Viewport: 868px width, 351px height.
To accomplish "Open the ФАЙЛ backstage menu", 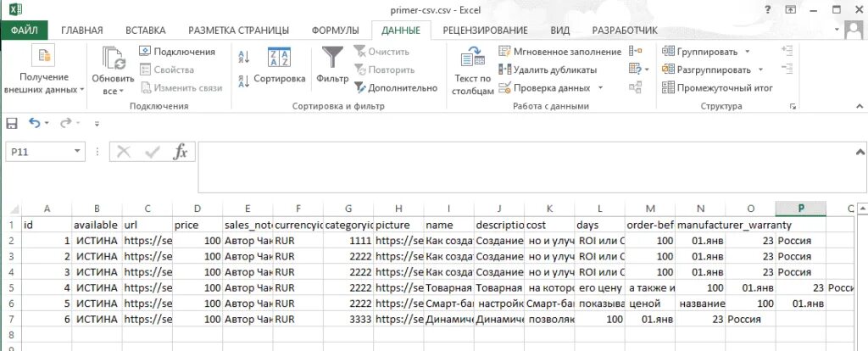I will 25,30.
